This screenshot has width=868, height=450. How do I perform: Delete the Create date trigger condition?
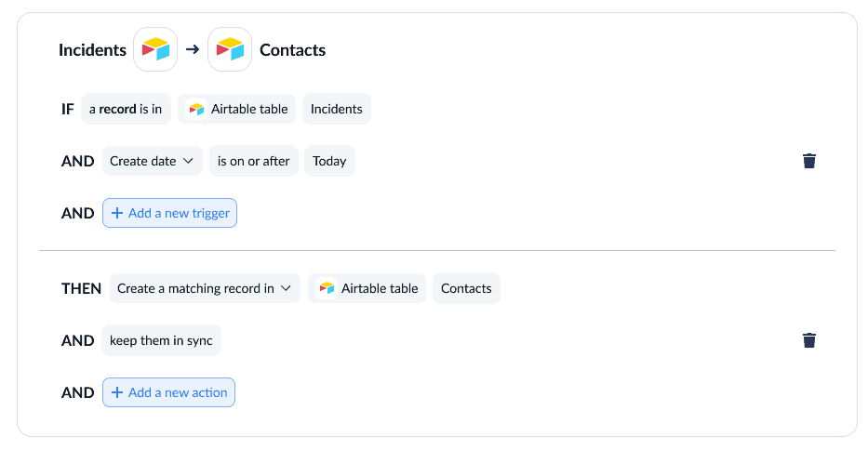click(x=808, y=161)
